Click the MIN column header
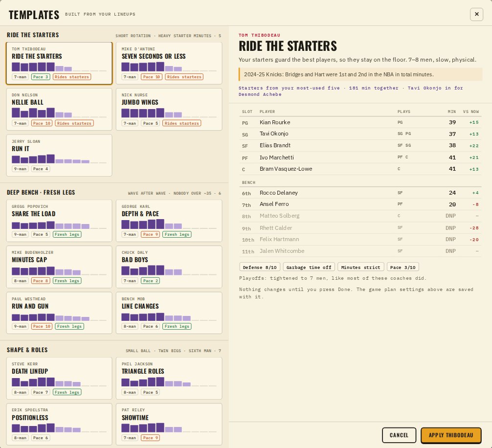 click(451, 112)
